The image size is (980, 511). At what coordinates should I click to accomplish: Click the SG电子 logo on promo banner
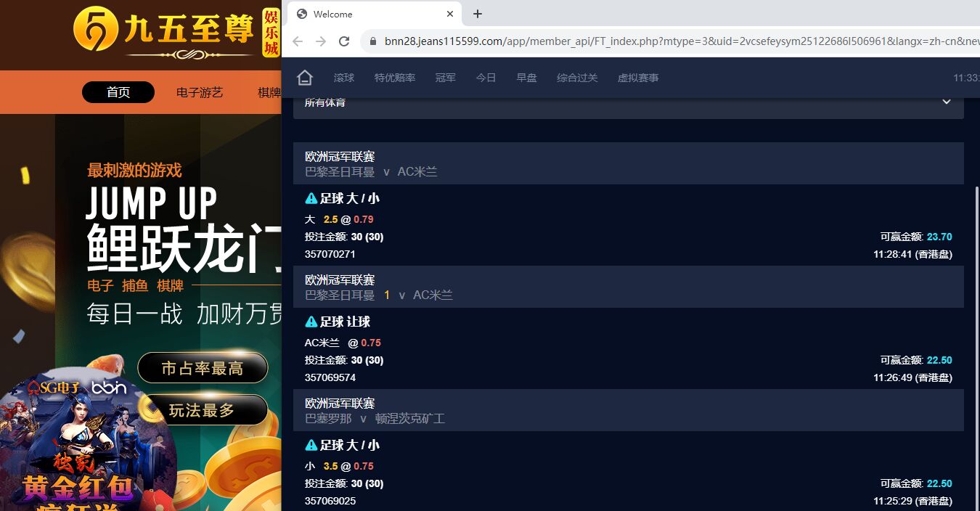pos(54,388)
